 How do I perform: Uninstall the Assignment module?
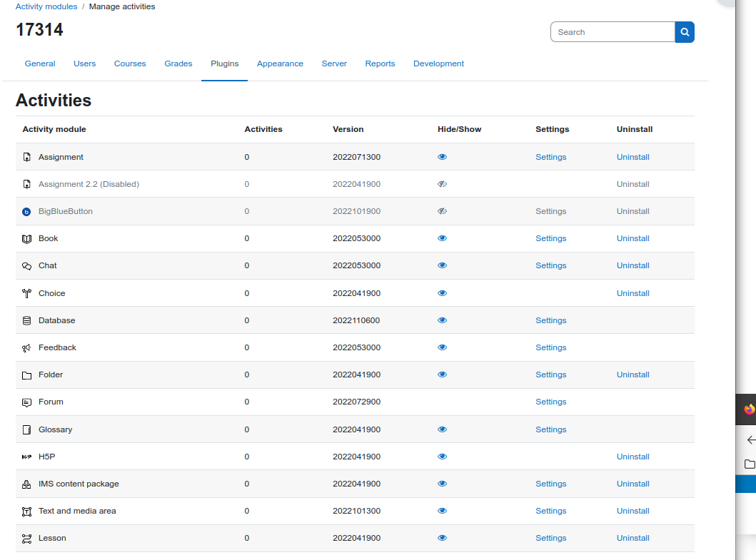pos(632,157)
